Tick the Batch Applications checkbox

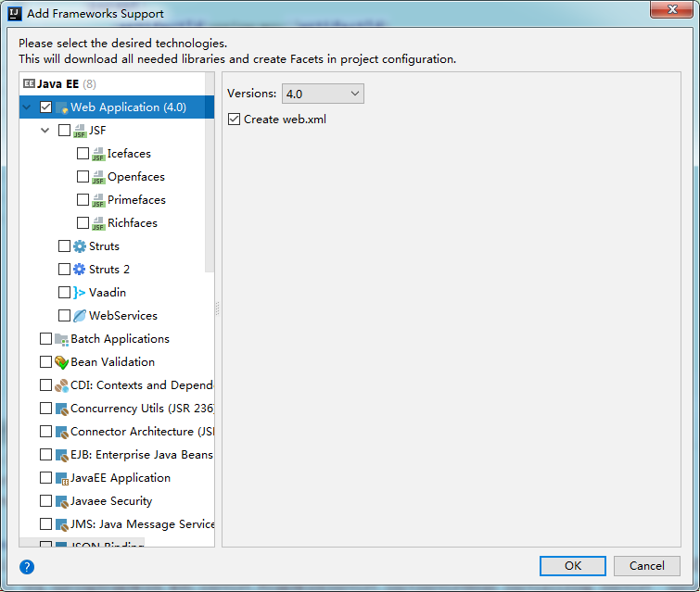click(46, 339)
